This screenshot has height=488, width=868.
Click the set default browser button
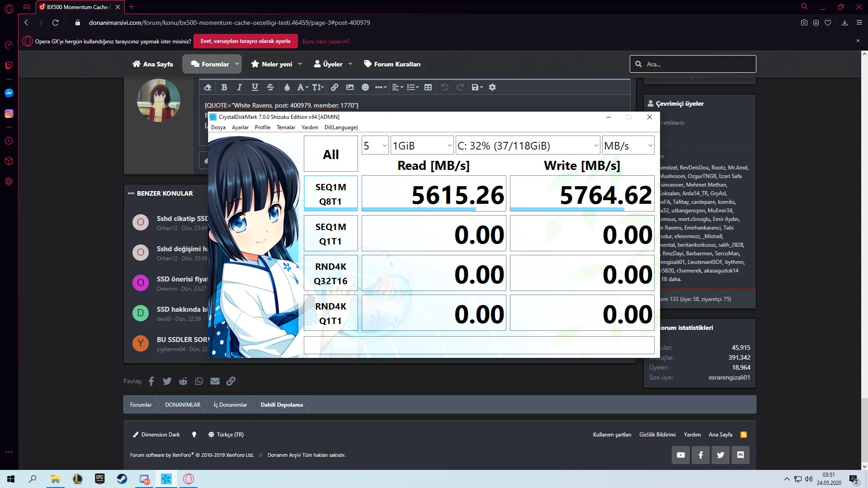(245, 41)
